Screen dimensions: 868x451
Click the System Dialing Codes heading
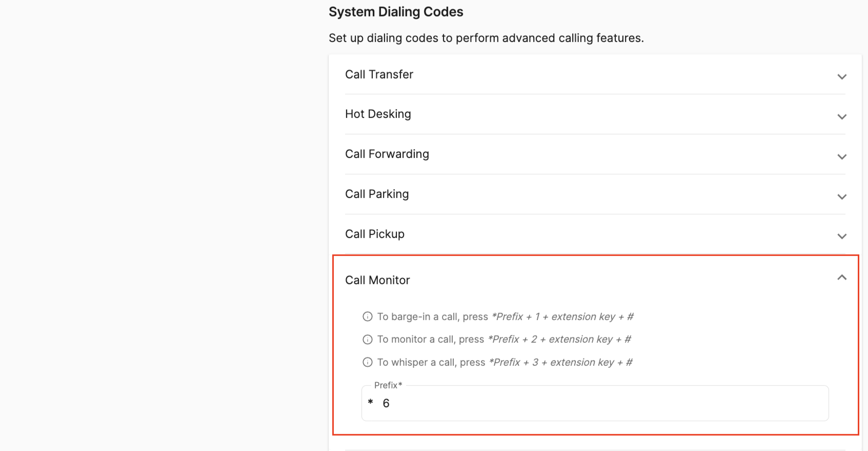click(396, 12)
